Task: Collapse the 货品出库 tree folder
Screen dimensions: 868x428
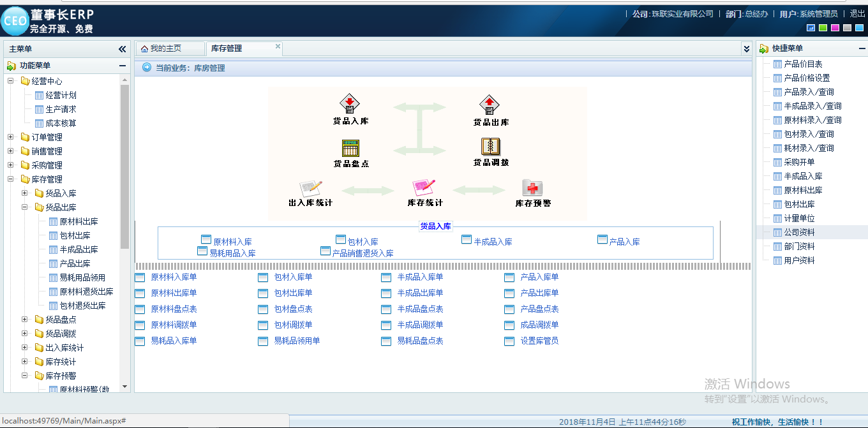Action: point(24,207)
